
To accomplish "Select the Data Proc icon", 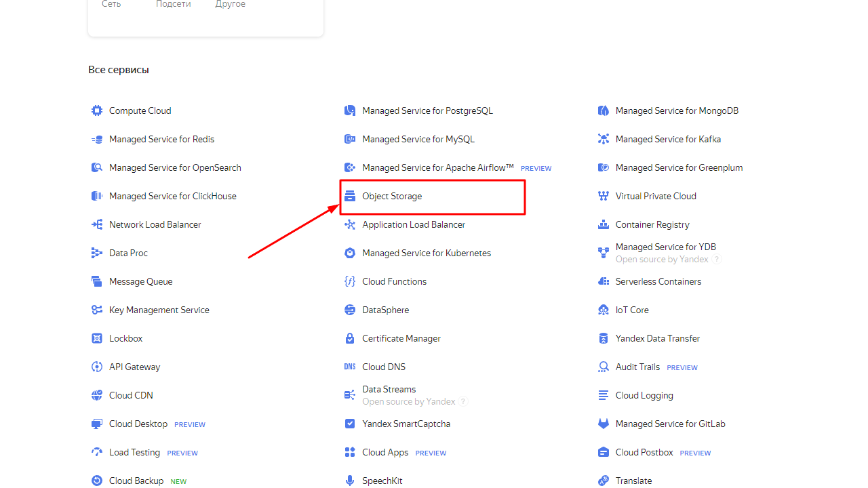I will click(97, 253).
